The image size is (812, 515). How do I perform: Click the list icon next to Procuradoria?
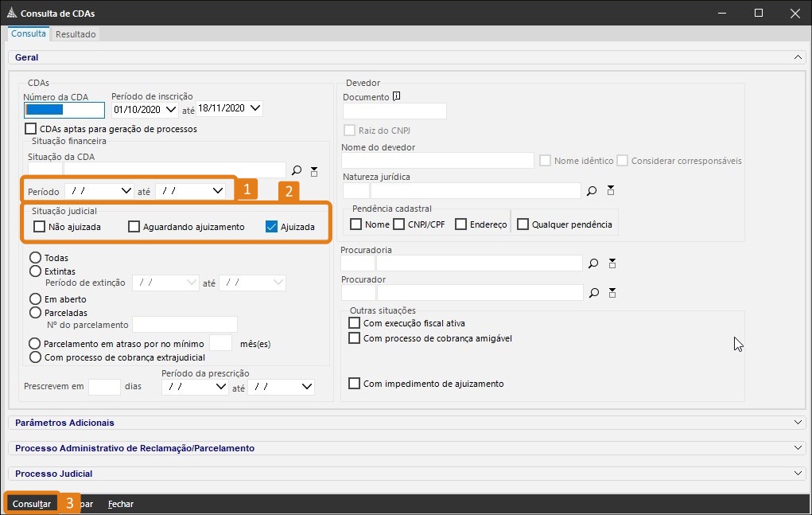(612, 263)
